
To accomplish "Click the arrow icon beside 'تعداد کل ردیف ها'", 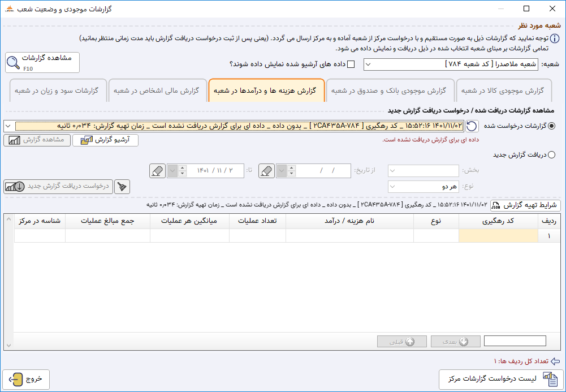I will (x=555, y=361).
